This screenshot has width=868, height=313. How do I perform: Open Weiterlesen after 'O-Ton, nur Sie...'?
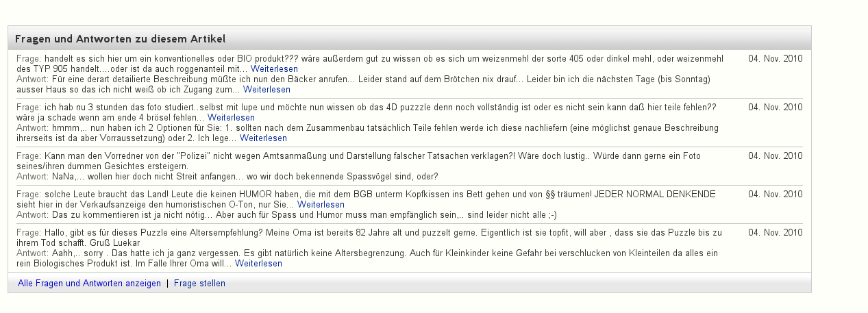pos(321,204)
